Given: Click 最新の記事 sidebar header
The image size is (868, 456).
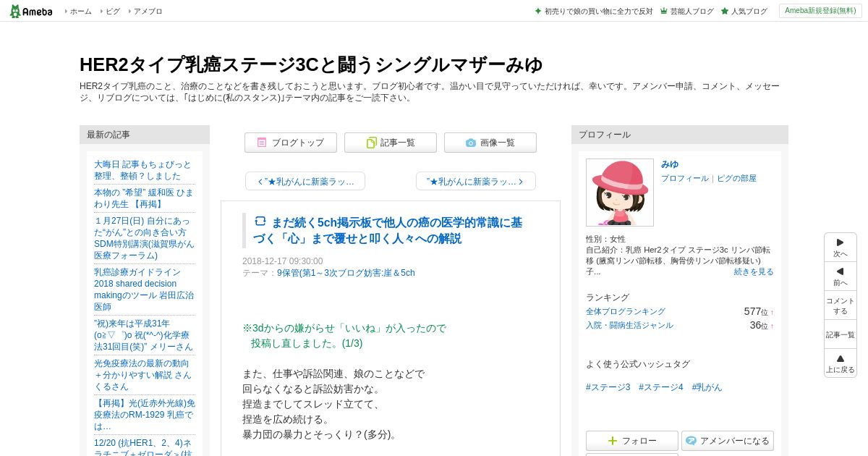Looking at the screenshot, I should (x=145, y=135).
